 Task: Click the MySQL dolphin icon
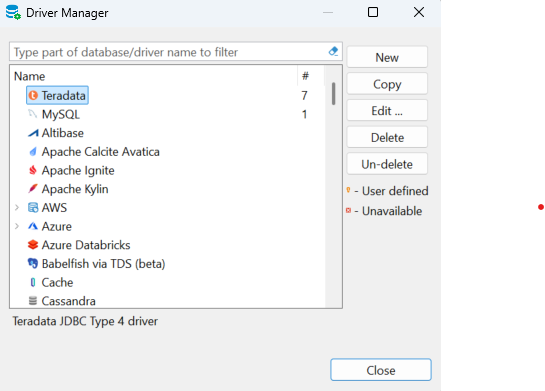[33, 114]
